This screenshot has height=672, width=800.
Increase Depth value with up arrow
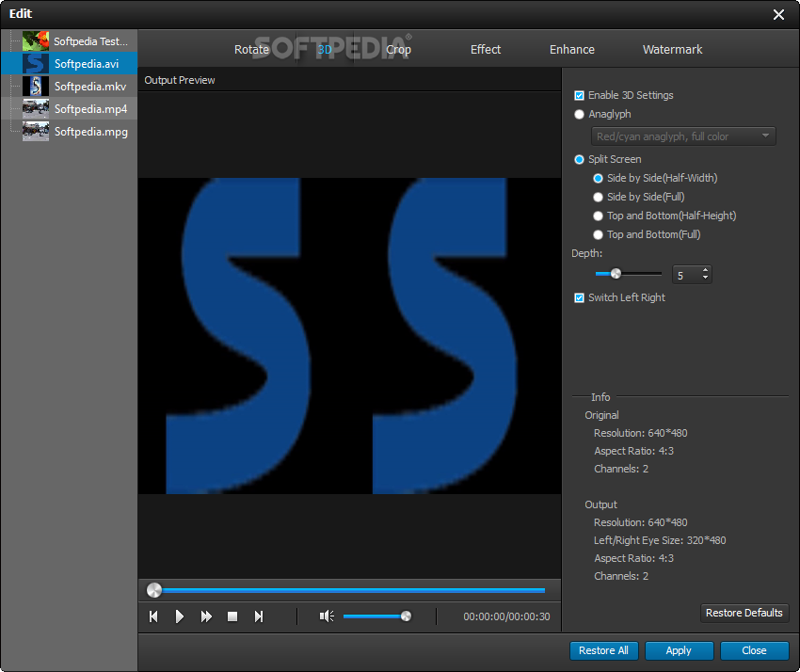pyautogui.click(x=706, y=270)
